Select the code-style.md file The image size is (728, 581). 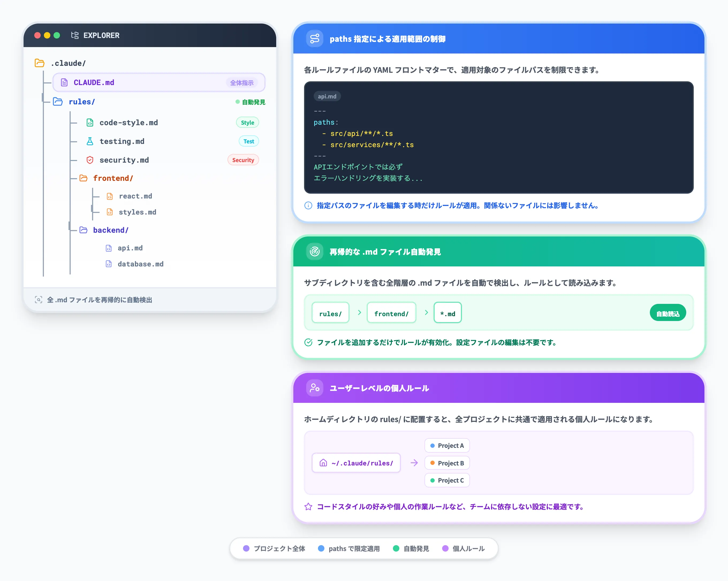coord(128,123)
